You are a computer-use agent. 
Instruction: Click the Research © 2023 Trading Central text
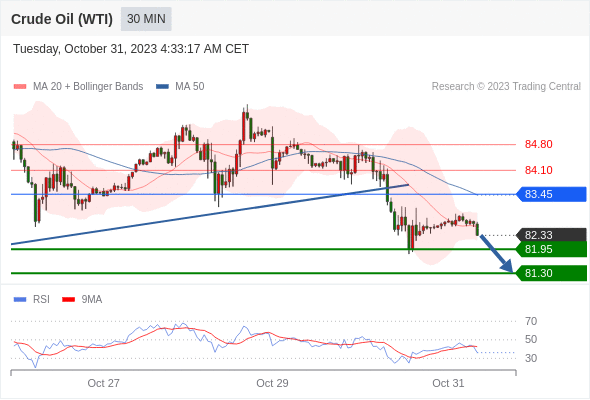coord(506,87)
